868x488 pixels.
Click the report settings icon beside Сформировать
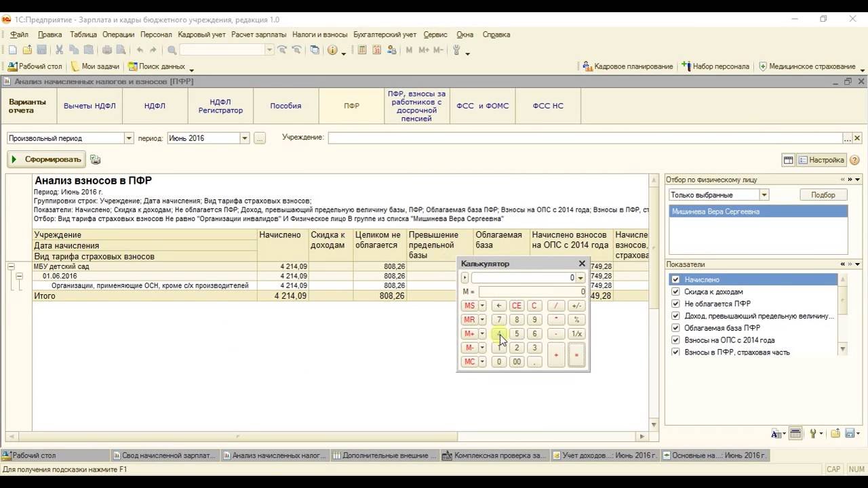(x=95, y=160)
